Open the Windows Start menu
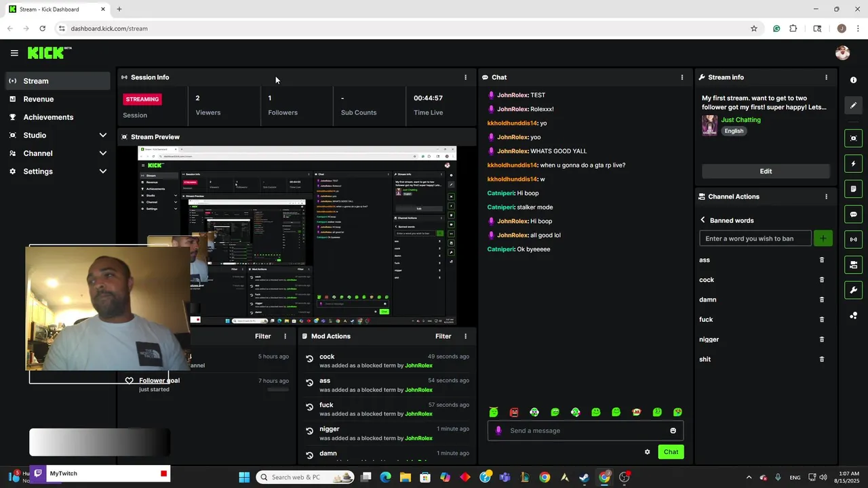 [244, 477]
